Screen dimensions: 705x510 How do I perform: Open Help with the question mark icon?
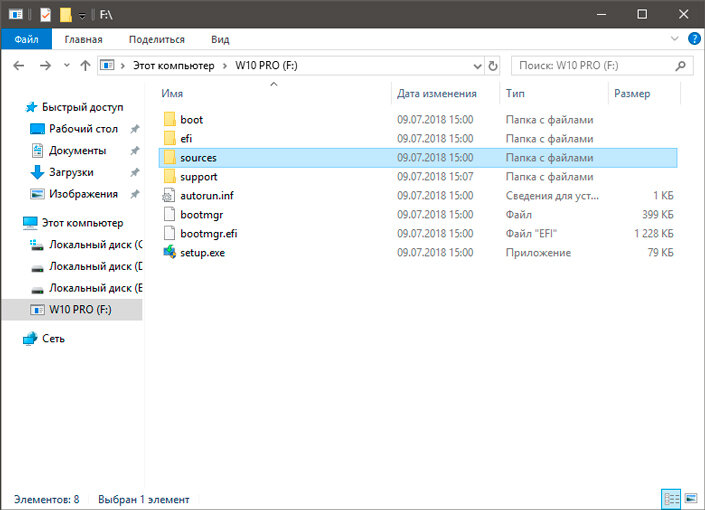pyautogui.click(x=694, y=39)
